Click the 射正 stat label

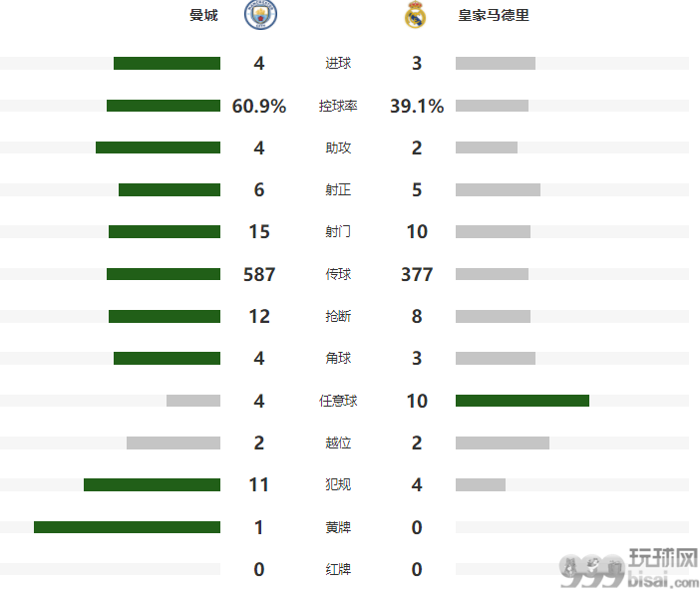click(x=338, y=189)
